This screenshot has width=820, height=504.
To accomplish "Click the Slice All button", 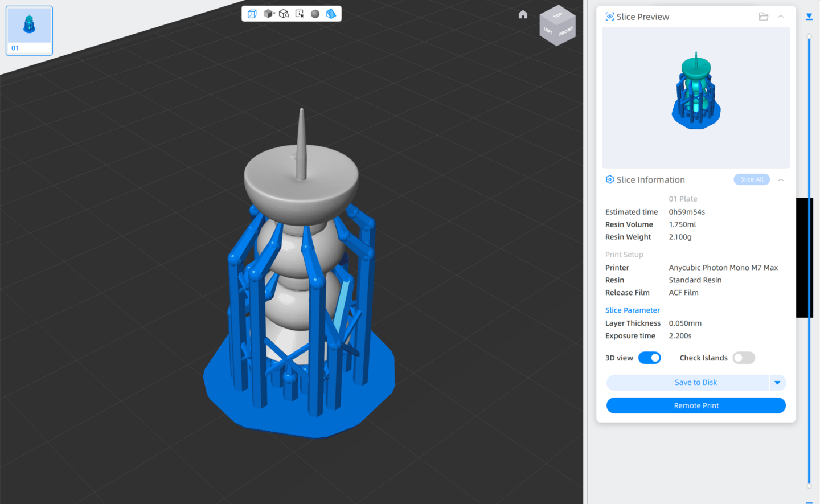I will click(751, 179).
